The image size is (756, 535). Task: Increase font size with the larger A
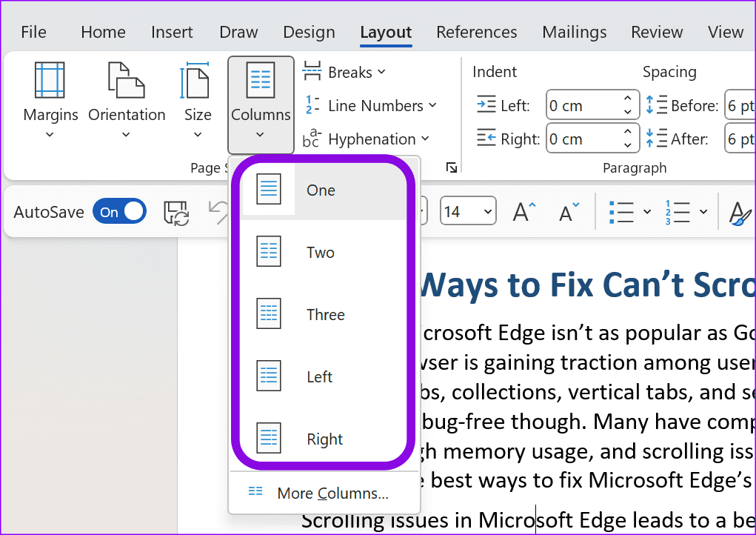(x=523, y=211)
